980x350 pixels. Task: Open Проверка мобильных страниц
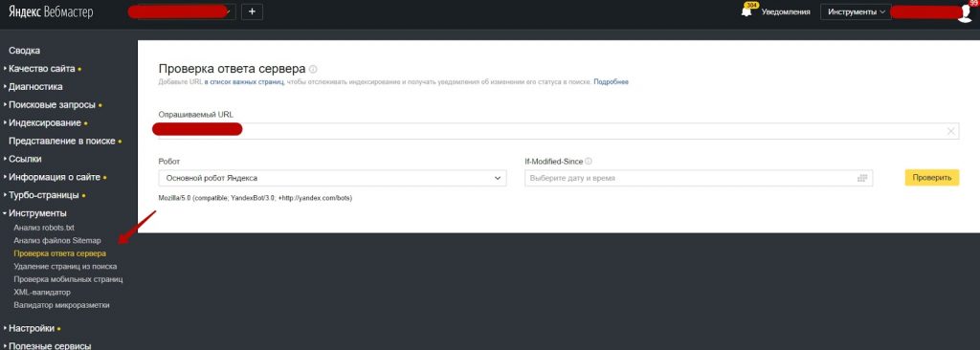pyautogui.click(x=68, y=278)
